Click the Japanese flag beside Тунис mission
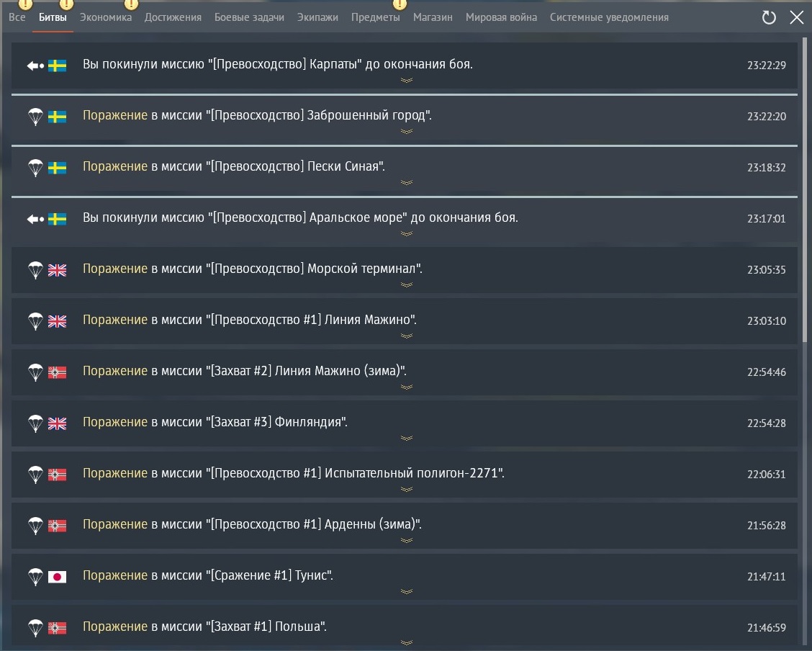Viewport: 812px width, 651px height. point(57,577)
